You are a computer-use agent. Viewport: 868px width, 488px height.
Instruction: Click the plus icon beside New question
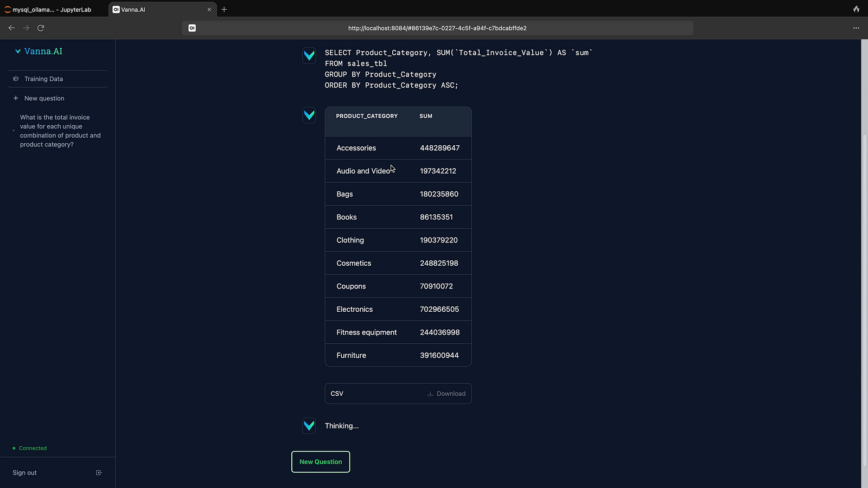click(16, 99)
